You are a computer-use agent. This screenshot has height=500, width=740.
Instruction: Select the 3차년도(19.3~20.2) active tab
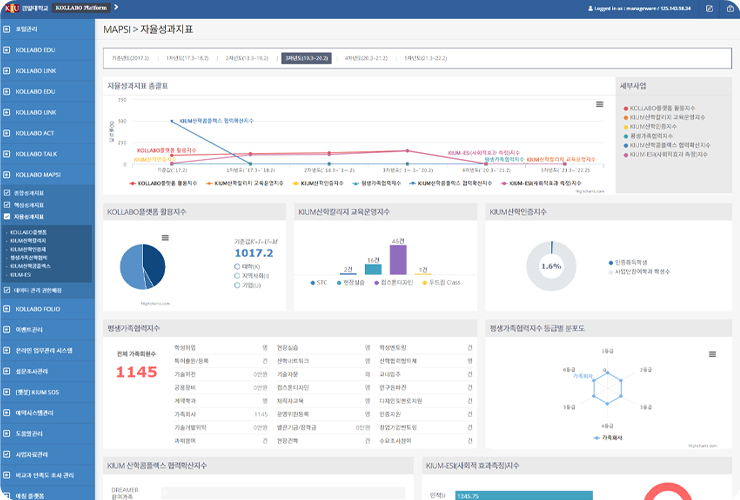307,58
